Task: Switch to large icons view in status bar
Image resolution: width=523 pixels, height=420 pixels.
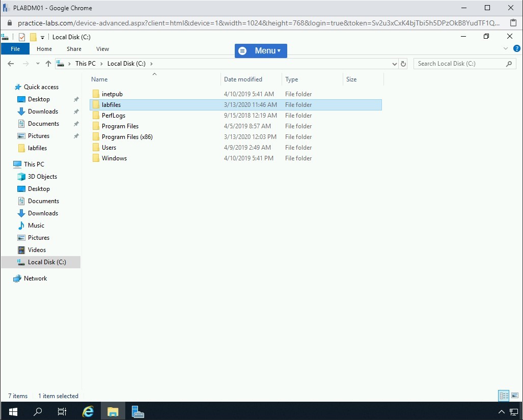Action: click(x=515, y=396)
